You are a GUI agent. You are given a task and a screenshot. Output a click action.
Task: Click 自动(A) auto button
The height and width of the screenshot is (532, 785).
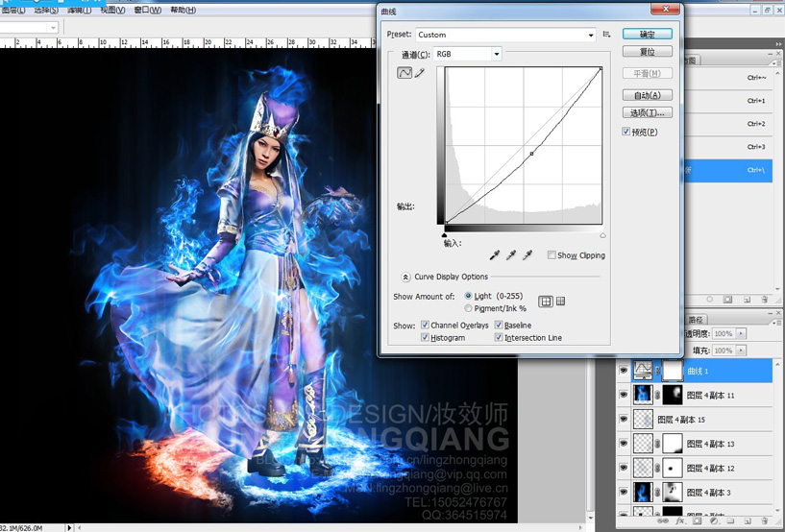click(x=648, y=95)
